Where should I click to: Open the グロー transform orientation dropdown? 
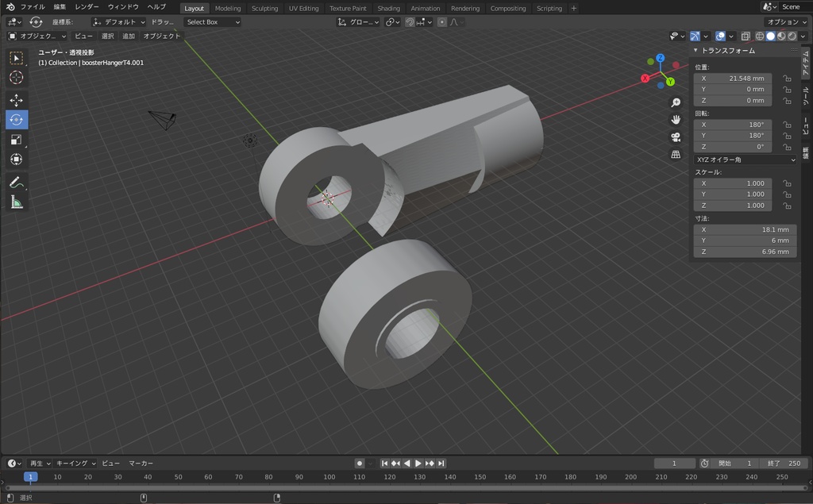[x=358, y=21]
